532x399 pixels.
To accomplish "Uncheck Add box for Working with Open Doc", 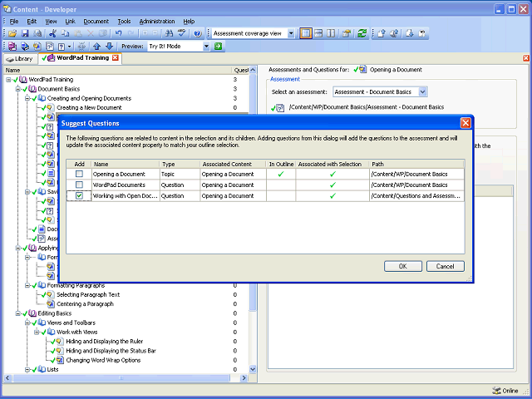I will [x=79, y=196].
